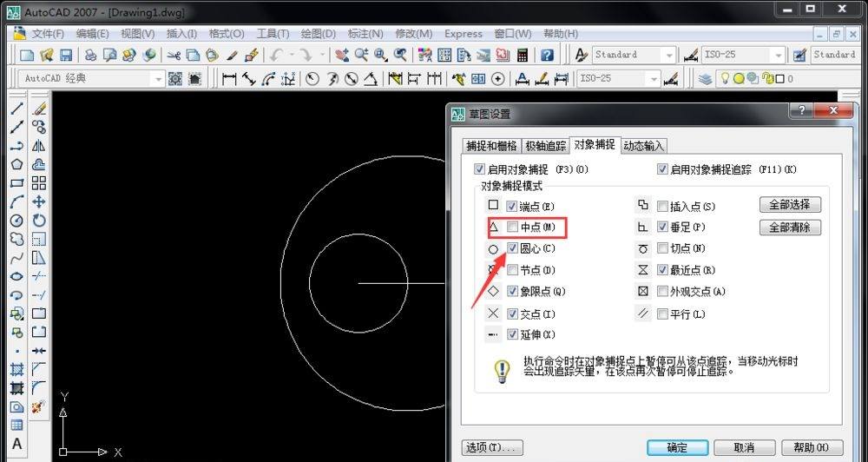Select the Circle draw tool
868x462 pixels.
16,221
